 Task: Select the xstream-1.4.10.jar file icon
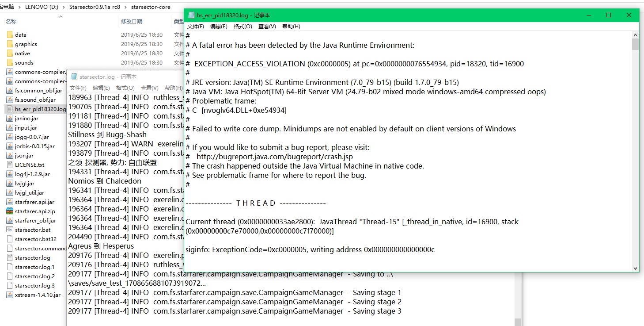point(10,295)
